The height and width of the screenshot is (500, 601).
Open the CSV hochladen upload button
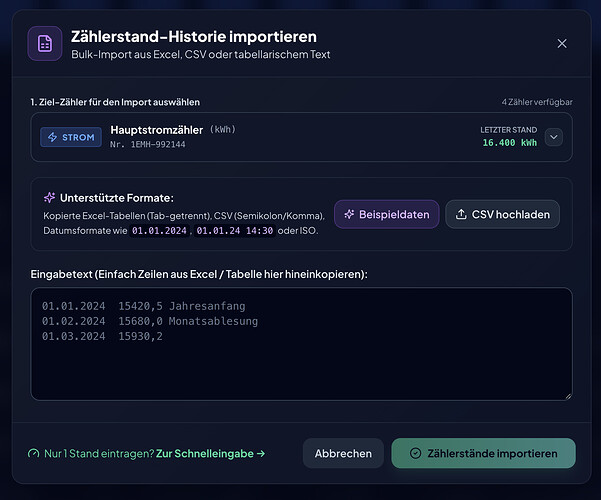[x=502, y=214]
